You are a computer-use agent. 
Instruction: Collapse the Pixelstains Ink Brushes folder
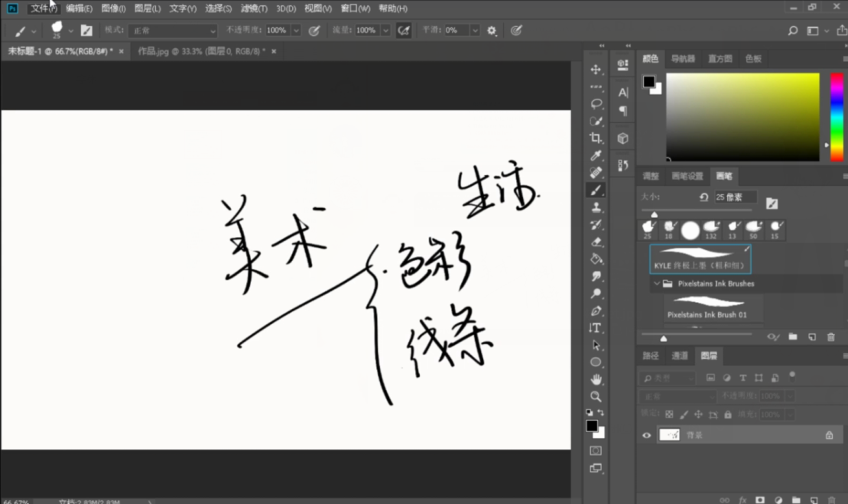(x=656, y=284)
